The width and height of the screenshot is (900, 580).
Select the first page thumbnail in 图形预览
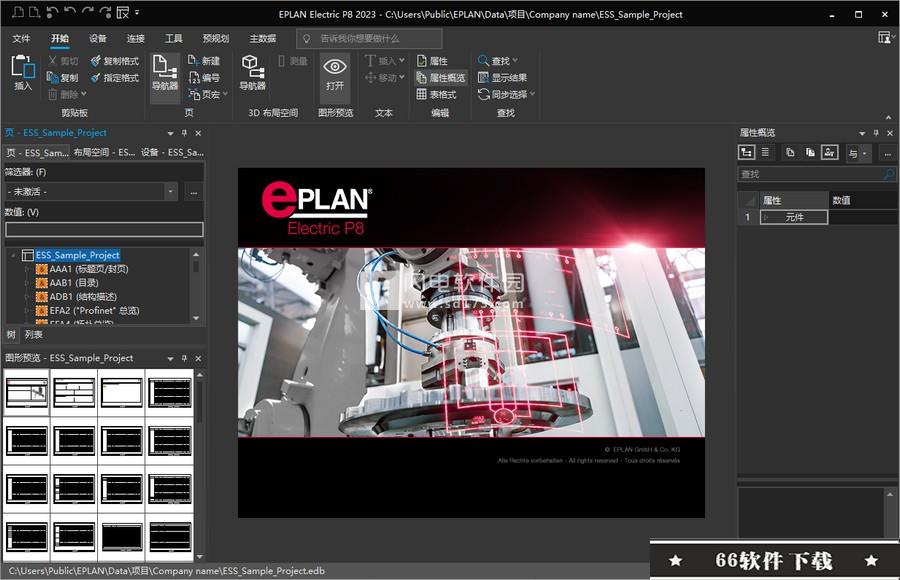(x=26, y=393)
